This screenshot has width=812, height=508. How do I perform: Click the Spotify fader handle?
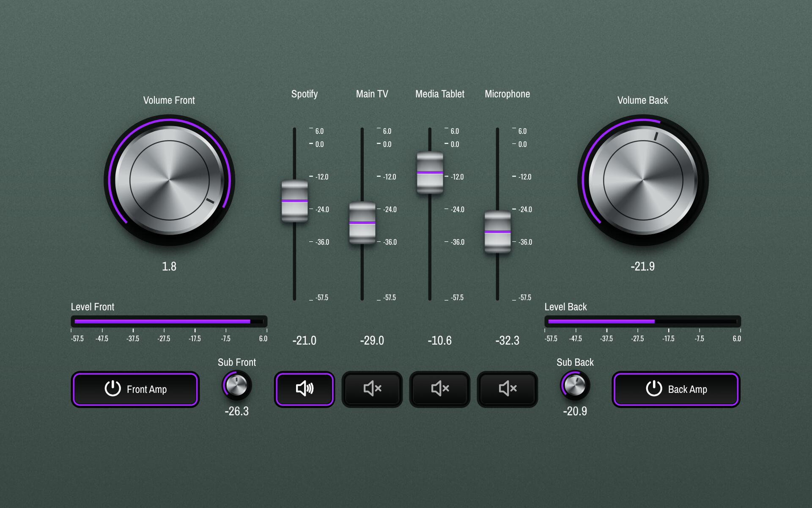click(x=295, y=201)
